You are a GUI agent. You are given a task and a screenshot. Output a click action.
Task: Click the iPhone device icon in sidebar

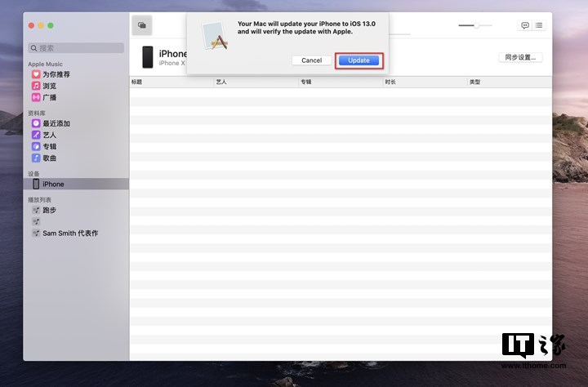(x=36, y=185)
